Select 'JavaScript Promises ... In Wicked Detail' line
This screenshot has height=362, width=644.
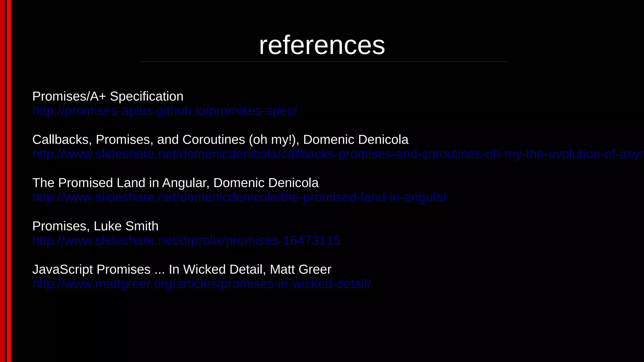(x=182, y=269)
